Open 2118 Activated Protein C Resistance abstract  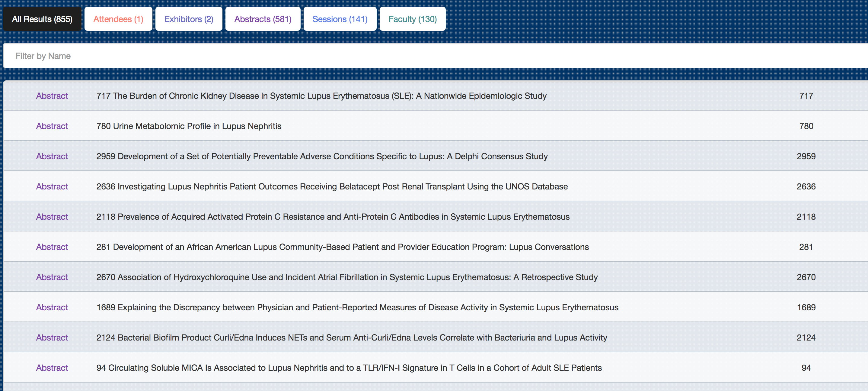[x=333, y=217]
